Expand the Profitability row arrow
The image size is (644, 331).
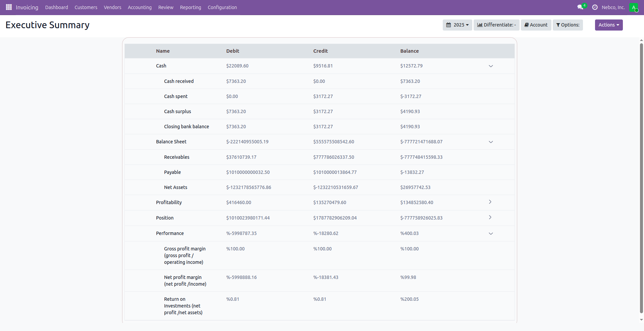490,202
